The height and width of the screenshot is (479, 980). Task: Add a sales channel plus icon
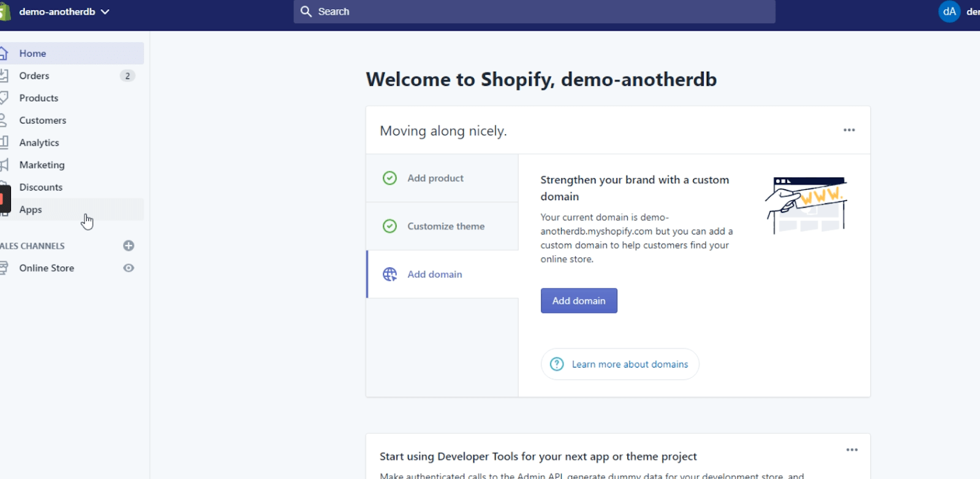tap(129, 246)
